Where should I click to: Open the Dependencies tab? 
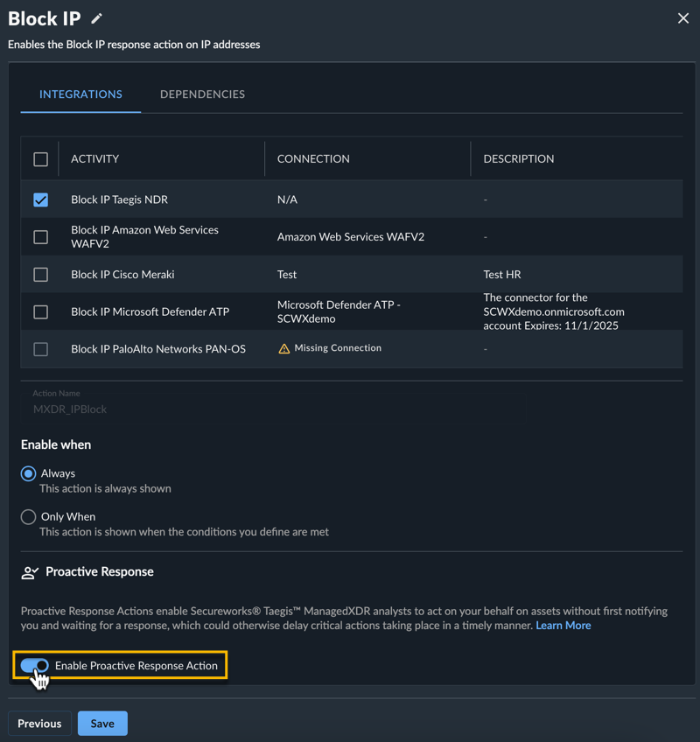[203, 94]
